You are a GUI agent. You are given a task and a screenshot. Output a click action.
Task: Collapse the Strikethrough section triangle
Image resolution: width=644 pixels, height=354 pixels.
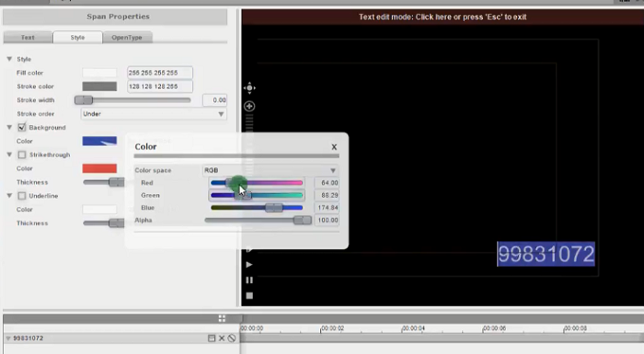click(9, 154)
